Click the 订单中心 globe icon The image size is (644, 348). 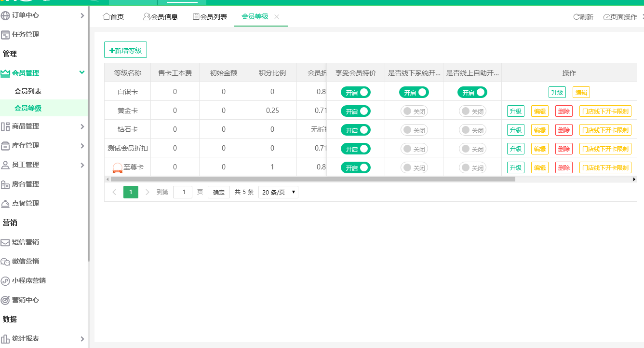coord(5,15)
